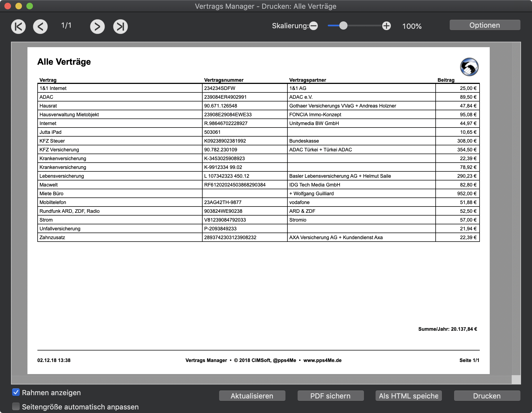Click the vodafone partner cell

point(361,202)
